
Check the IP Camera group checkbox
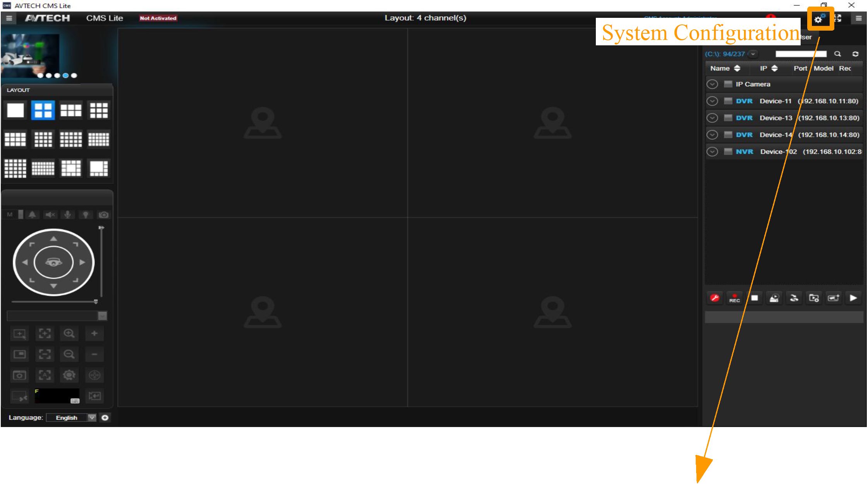pos(728,84)
